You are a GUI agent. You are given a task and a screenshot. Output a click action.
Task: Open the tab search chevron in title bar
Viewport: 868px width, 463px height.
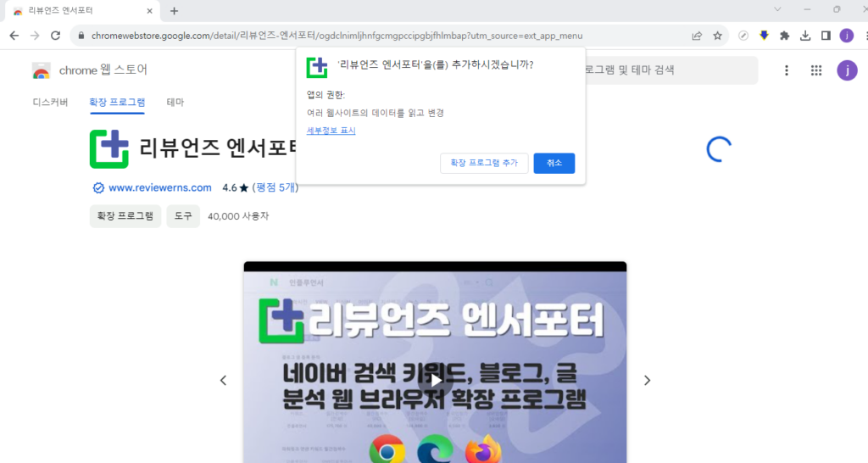click(x=777, y=9)
